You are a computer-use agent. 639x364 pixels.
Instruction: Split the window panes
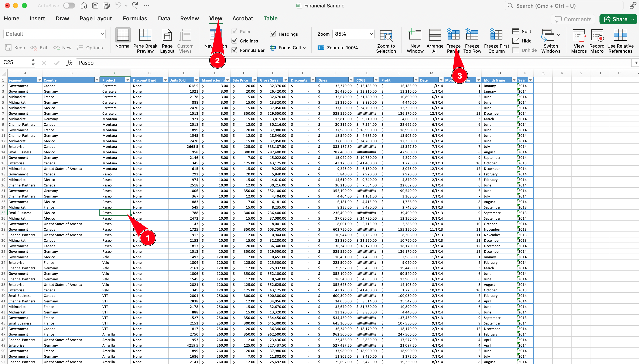pyautogui.click(x=522, y=31)
